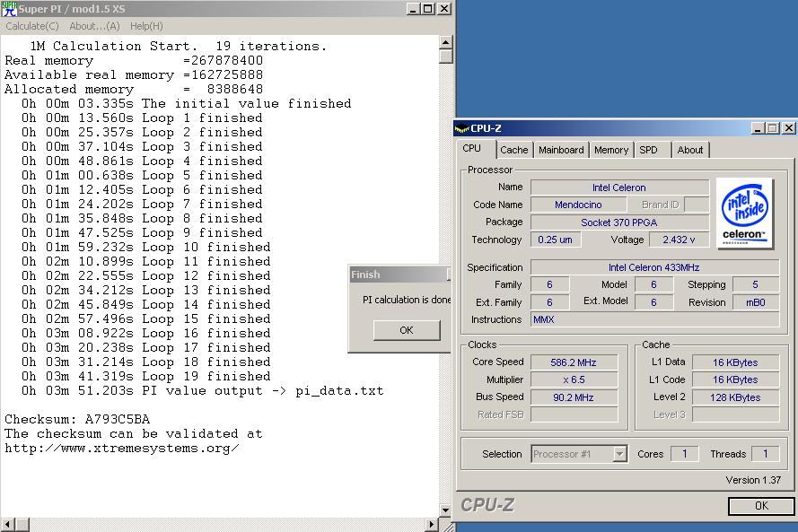
Task: Click the Super PI vertical scrollbar up arrow
Action: point(445,42)
